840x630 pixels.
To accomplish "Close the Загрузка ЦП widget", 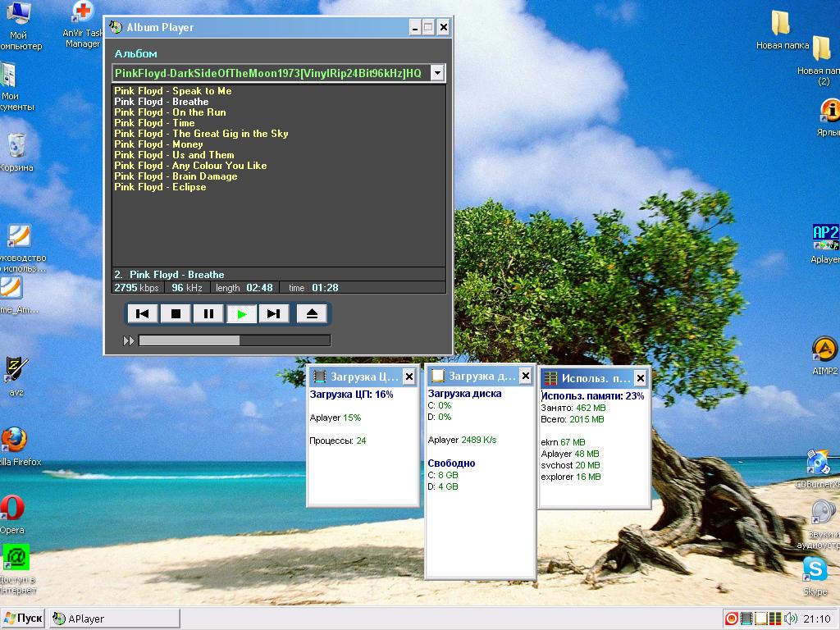I will 409,377.
